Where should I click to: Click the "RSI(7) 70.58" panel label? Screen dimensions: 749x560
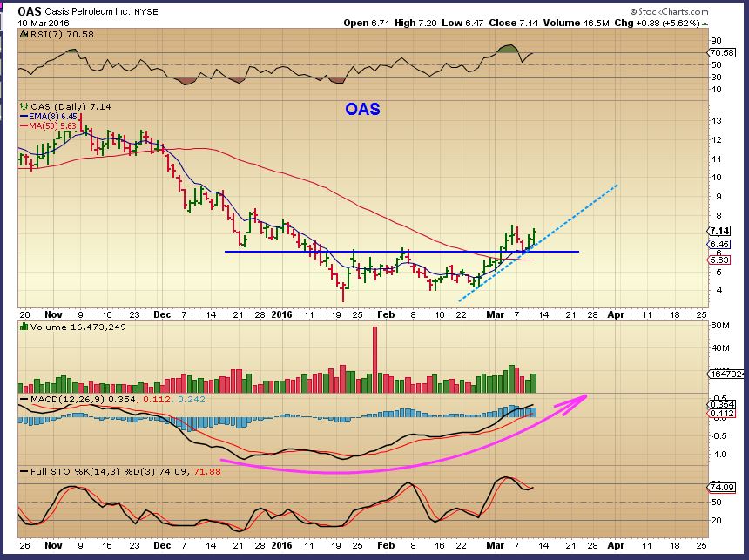click(x=62, y=35)
